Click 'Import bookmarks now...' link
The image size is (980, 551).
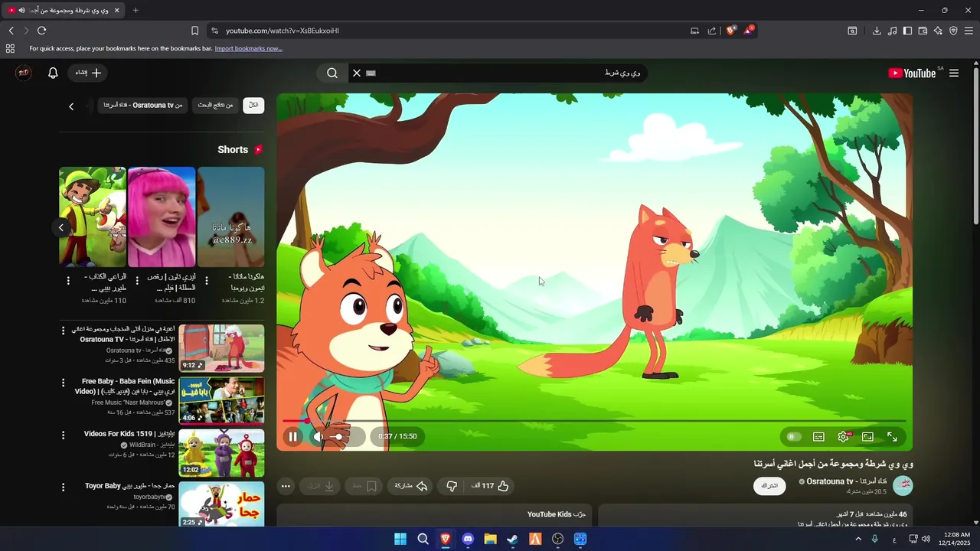pos(248,48)
